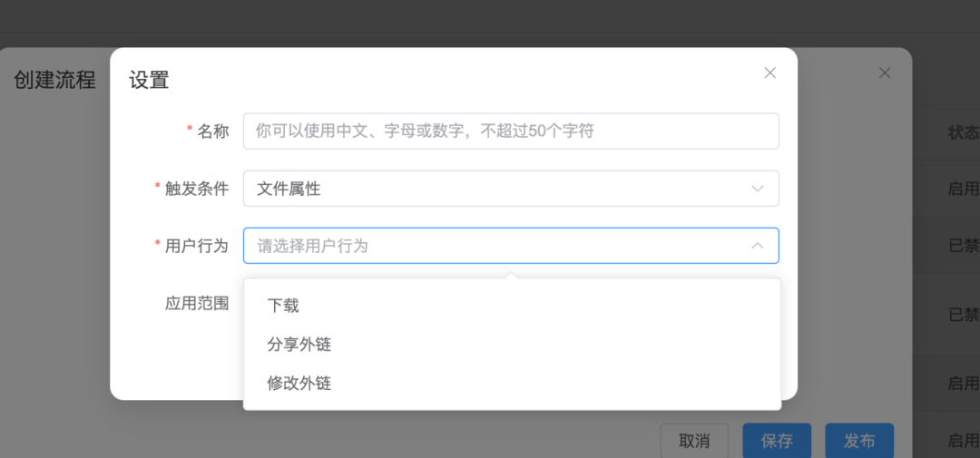The height and width of the screenshot is (458, 980).
Task: Click the 触发条件 down chevron arrow
Action: click(x=758, y=189)
